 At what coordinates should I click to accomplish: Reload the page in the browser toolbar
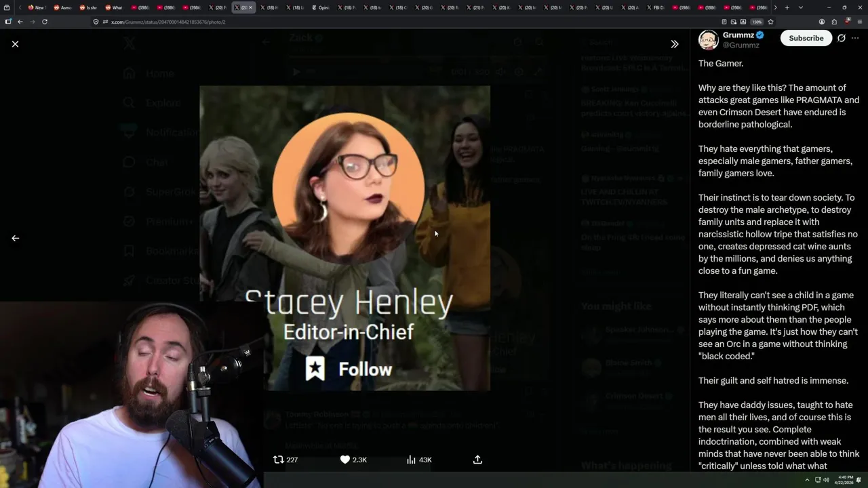(44, 22)
